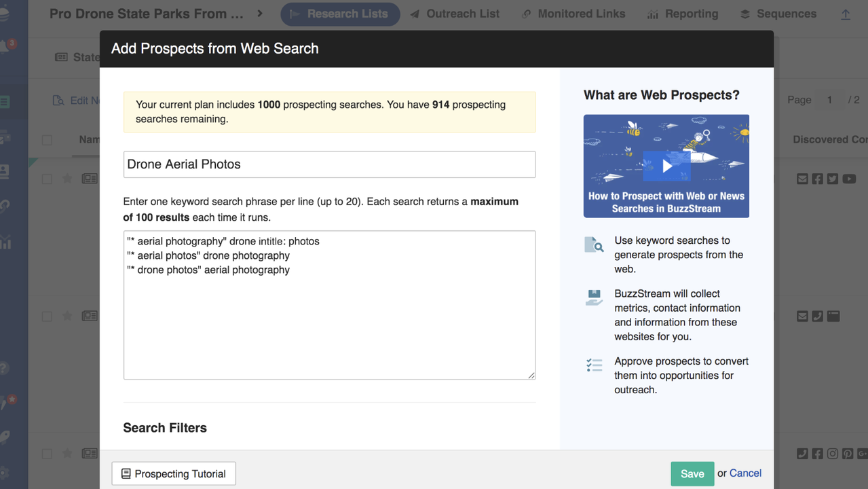Screen dimensions: 868x489
Task: Click the first row's YouTube icon
Action: click(x=848, y=179)
